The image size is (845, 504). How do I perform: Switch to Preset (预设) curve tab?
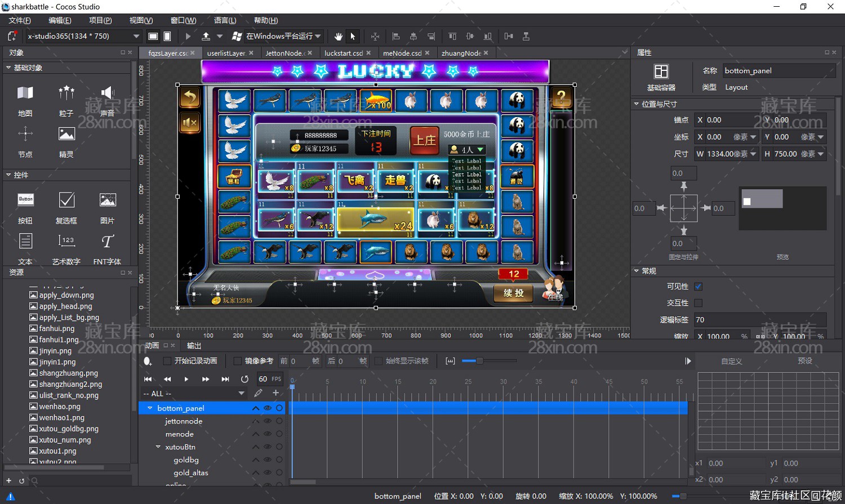point(805,361)
